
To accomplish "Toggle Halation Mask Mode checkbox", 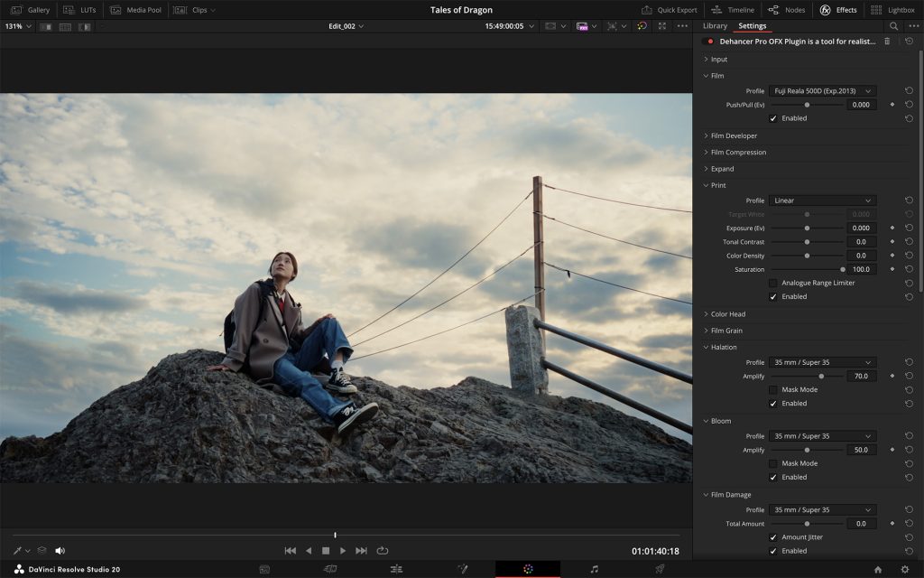I will coord(773,389).
